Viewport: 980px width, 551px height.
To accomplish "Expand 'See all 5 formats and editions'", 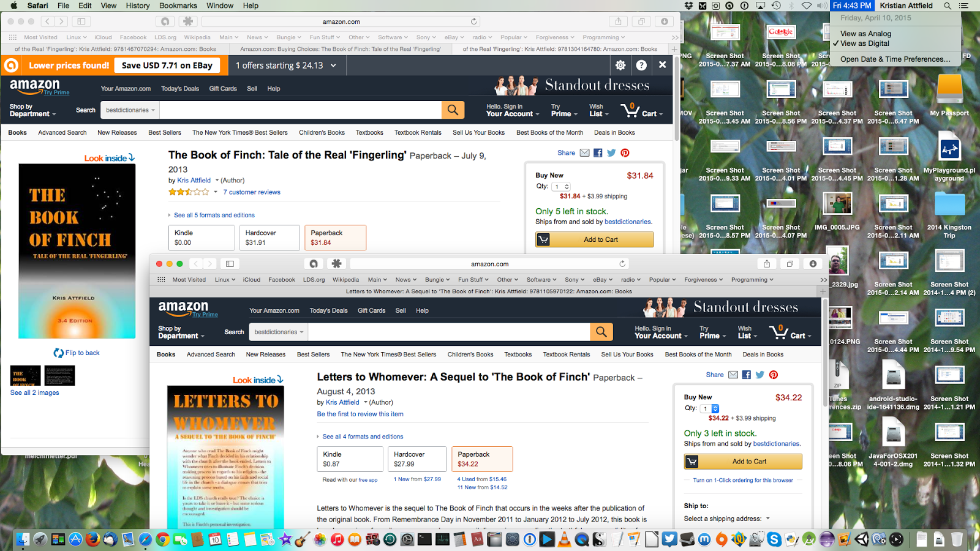I will [x=214, y=216].
